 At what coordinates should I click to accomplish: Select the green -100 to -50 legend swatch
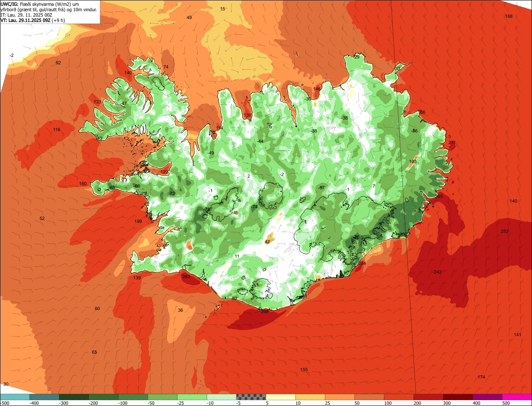tap(133, 397)
